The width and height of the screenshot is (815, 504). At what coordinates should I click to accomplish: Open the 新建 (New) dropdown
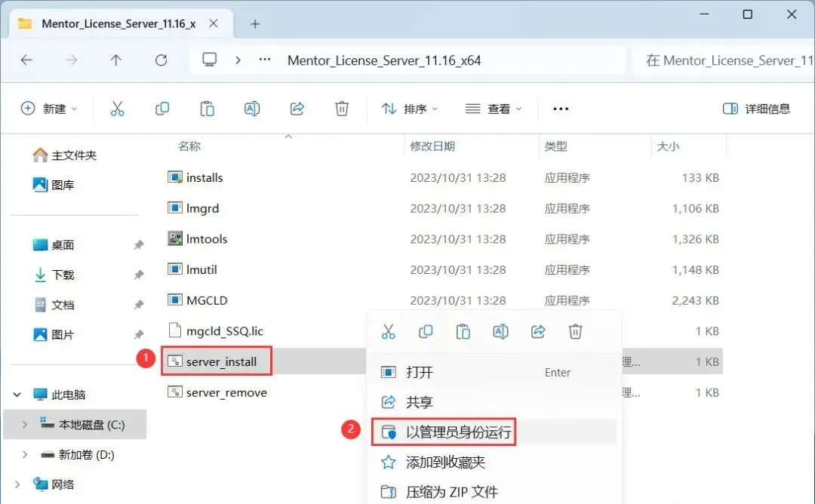click(49, 109)
